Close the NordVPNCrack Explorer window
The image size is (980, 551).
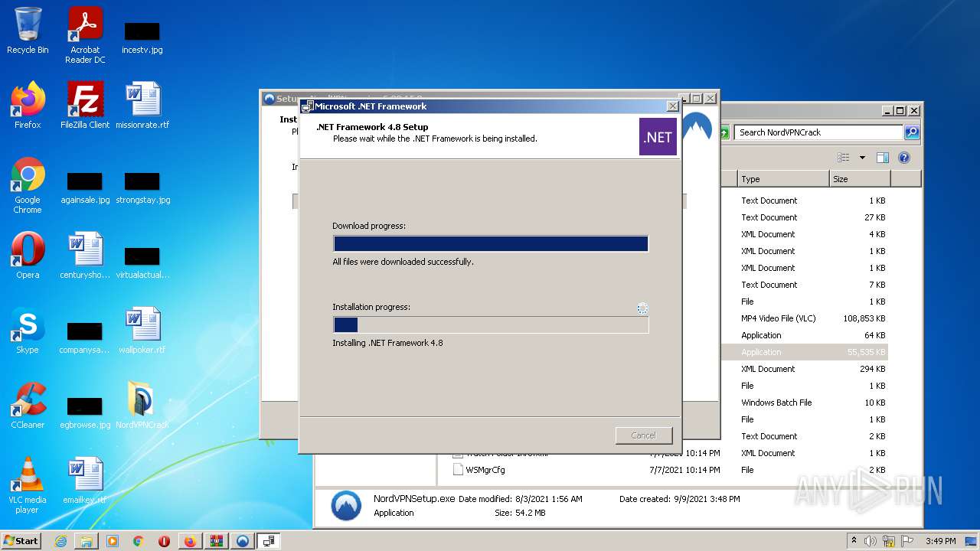[914, 110]
